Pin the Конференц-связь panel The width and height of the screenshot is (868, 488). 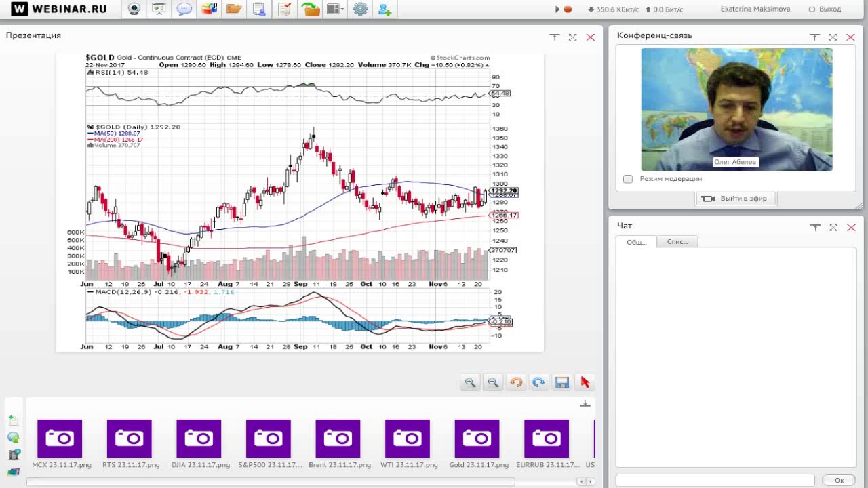(814, 37)
